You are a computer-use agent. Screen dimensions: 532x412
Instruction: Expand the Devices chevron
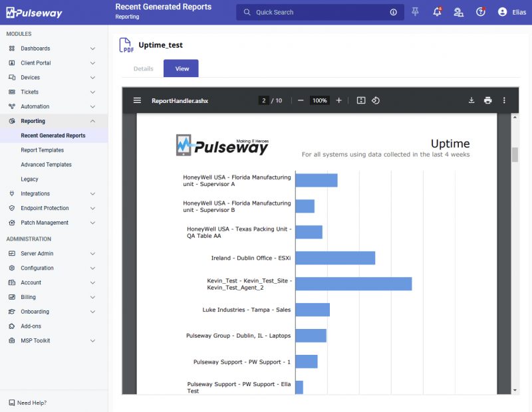click(92, 78)
